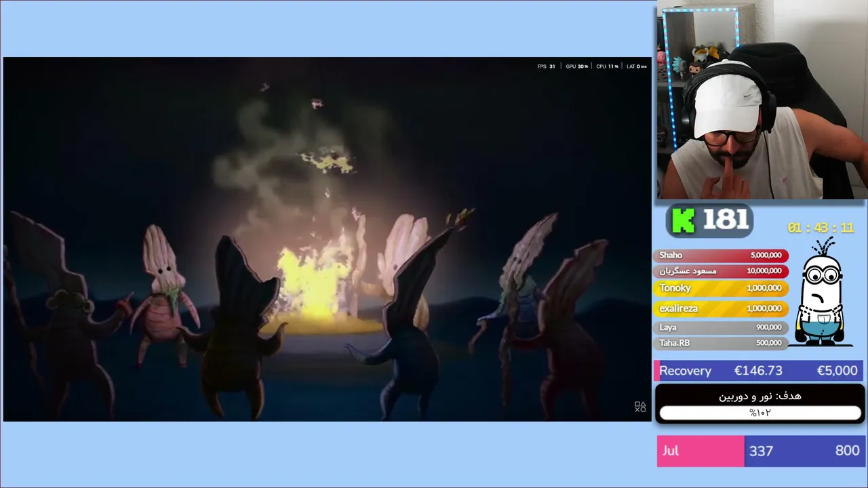
Task: Select the exalireza donor row
Action: coord(721,308)
